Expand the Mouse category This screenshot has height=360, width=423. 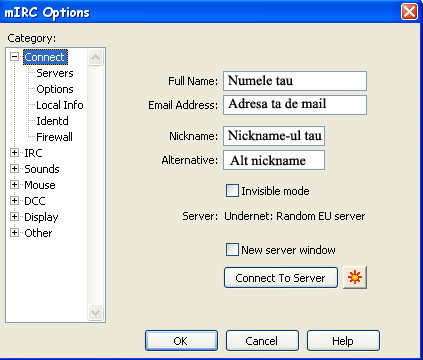coord(14,185)
